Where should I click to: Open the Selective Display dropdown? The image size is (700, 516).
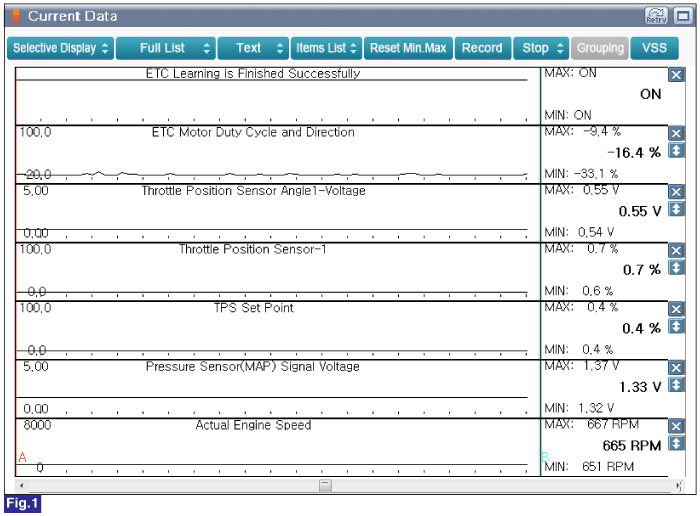point(60,48)
